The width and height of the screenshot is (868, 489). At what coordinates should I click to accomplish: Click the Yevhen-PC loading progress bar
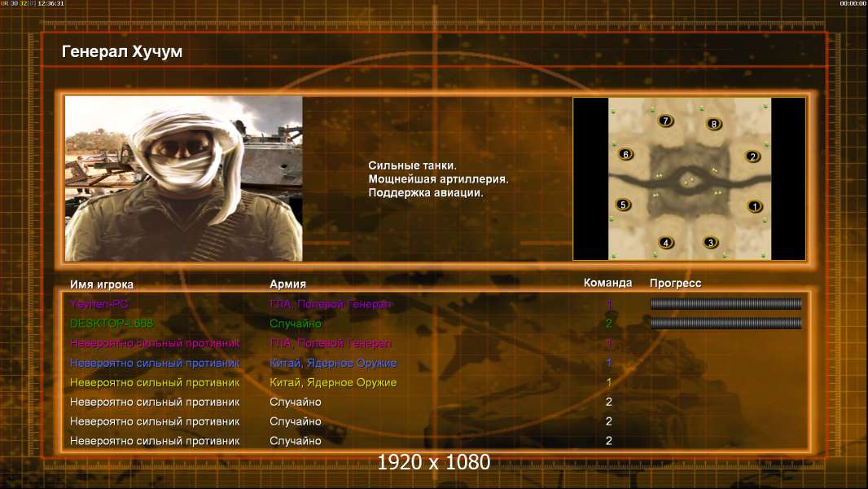coord(726,303)
